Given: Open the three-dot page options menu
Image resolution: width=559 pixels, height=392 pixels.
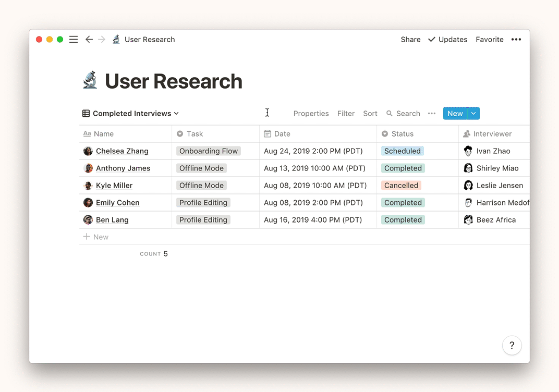Looking at the screenshot, I should (x=516, y=40).
